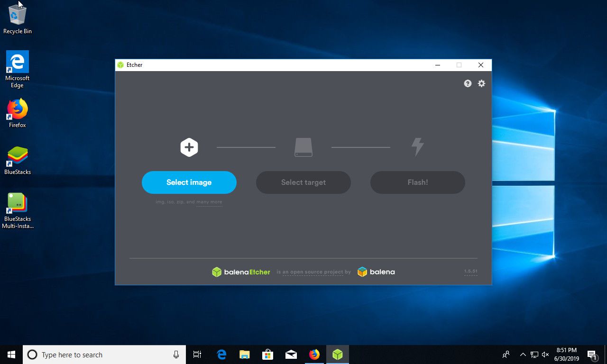This screenshot has height=364, width=607.
Task: Click the lightning bolt flash icon
Action: [417, 147]
